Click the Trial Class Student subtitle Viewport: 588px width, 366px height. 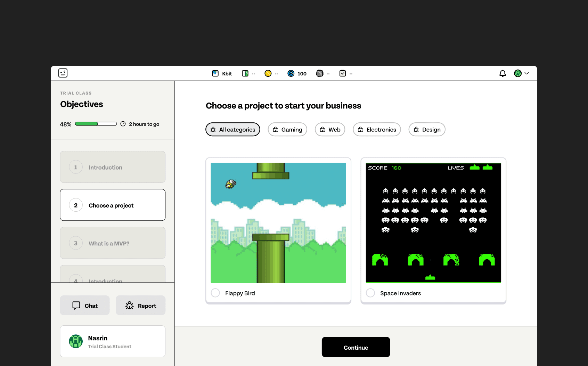coord(109,347)
